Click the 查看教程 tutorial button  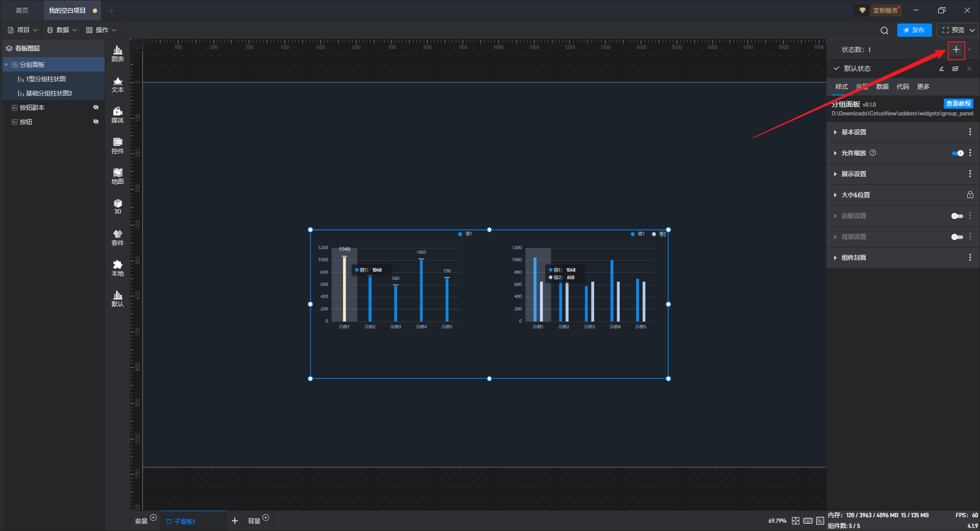click(x=958, y=104)
